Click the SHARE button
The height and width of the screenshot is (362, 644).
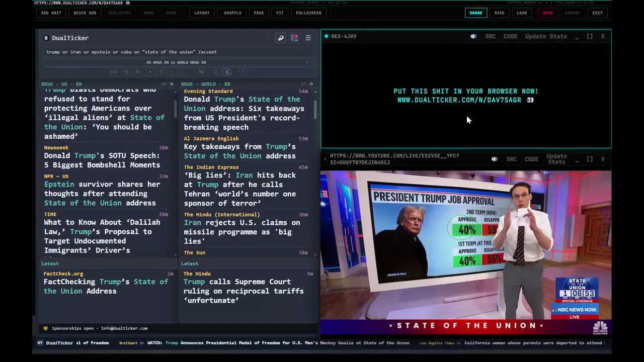[x=475, y=13]
